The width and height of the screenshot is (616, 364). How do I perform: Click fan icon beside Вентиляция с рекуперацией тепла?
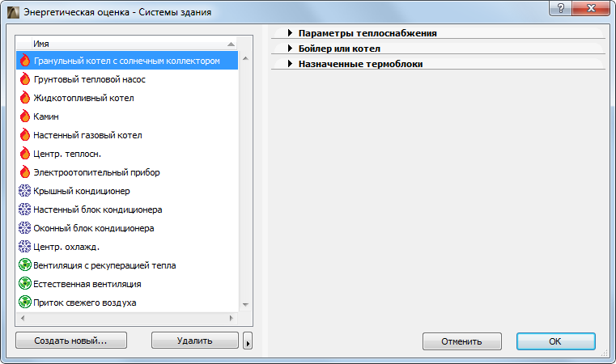click(25, 265)
